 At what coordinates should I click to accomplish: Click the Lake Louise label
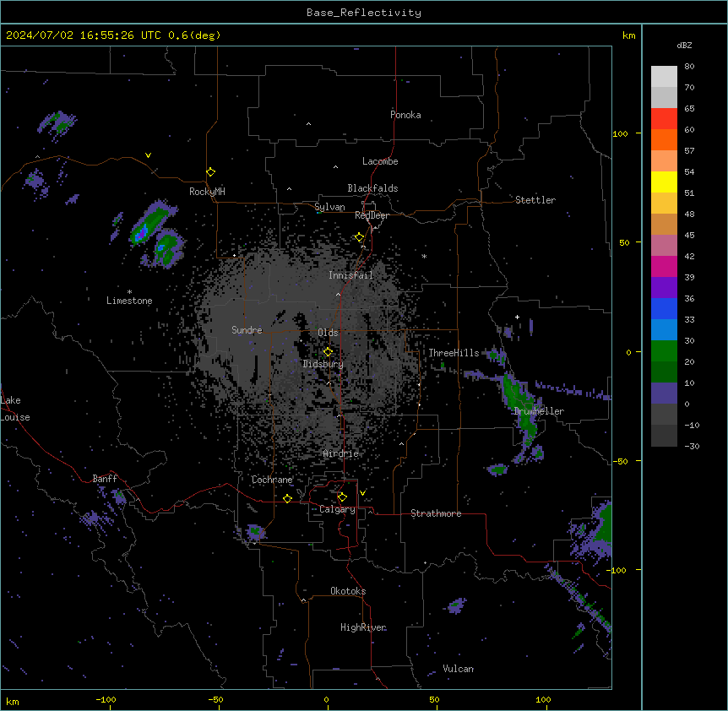coord(14,409)
